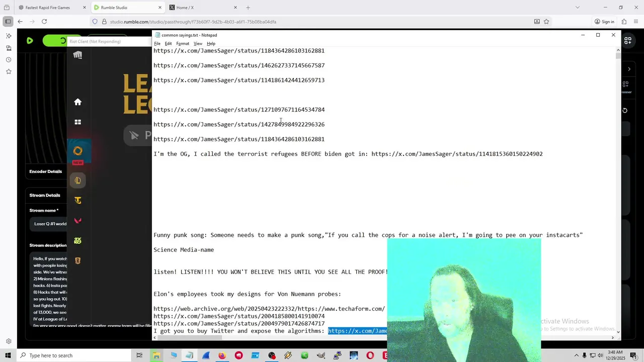
Task: Switch to Home / X tab
Action: pyautogui.click(x=204, y=8)
